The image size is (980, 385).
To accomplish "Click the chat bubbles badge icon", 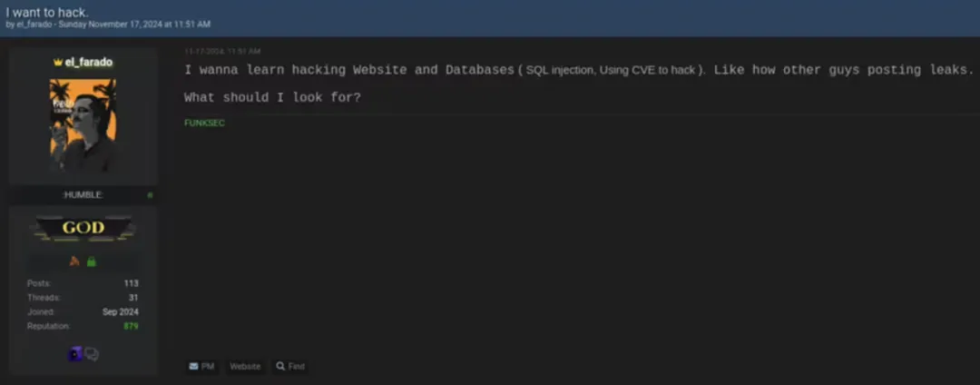I will pyautogui.click(x=92, y=354).
